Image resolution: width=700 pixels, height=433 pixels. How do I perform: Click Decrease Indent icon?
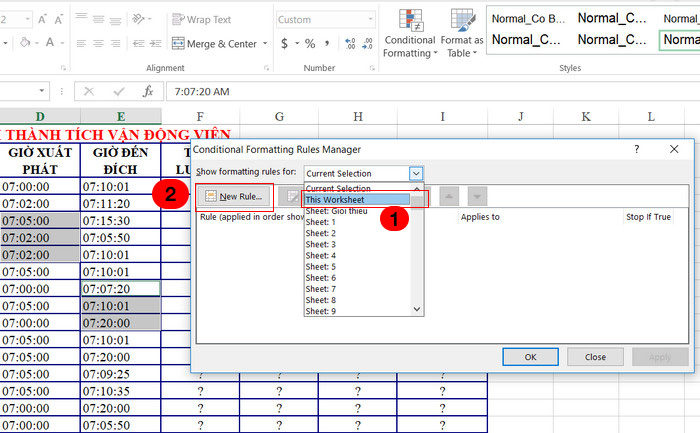(x=138, y=43)
